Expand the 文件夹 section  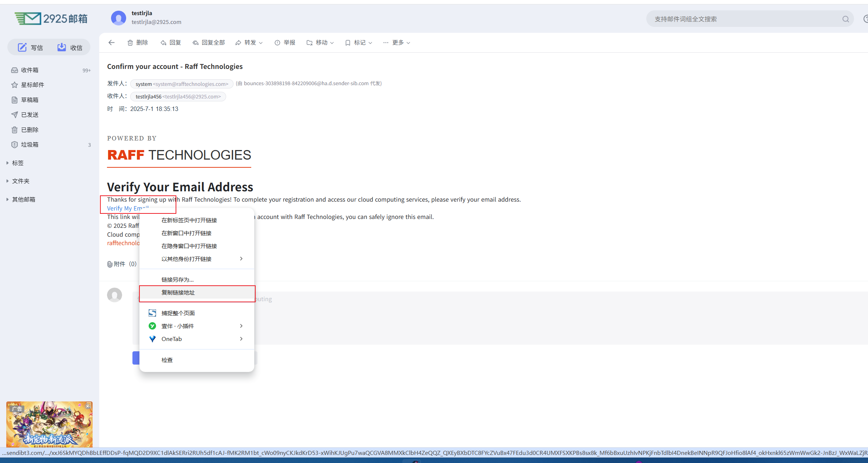point(18,181)
